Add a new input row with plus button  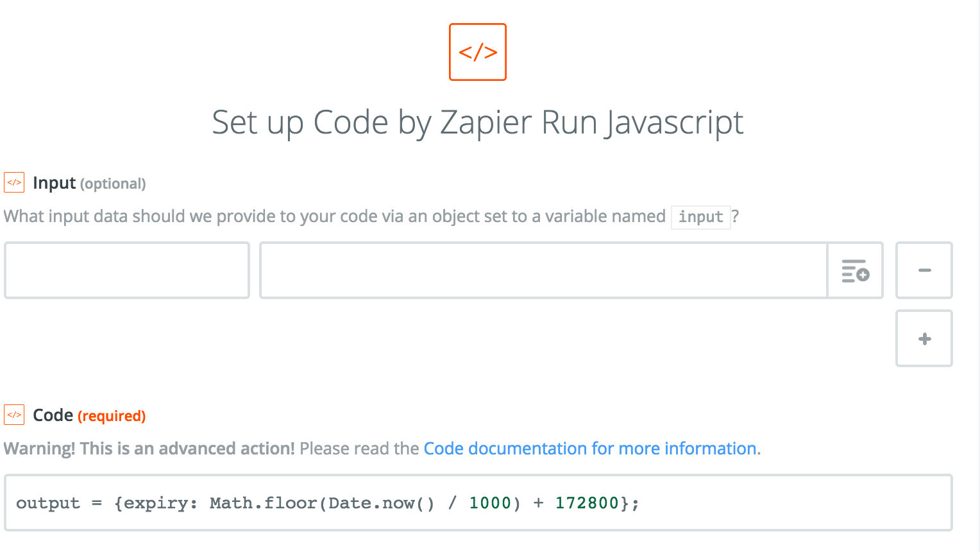(x=924, y=338)
